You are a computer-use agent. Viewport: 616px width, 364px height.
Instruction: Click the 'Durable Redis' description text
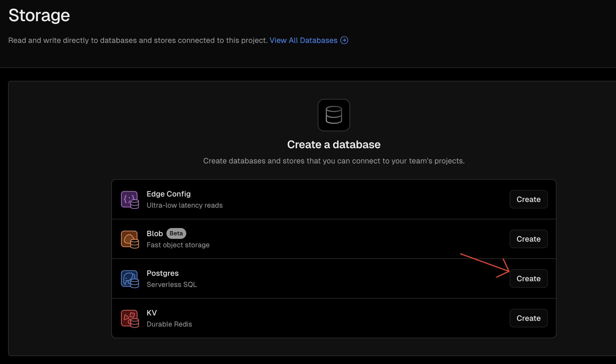coord(169,324)
